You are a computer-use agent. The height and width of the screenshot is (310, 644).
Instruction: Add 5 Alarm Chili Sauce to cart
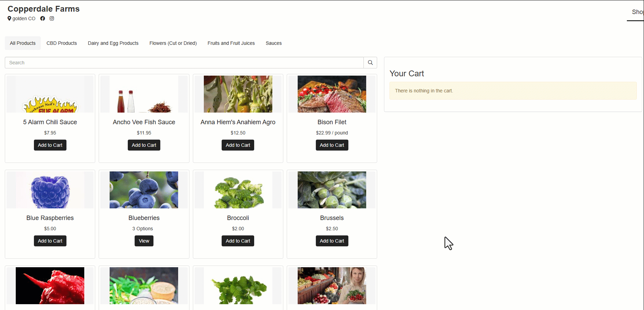pos(50,145)
